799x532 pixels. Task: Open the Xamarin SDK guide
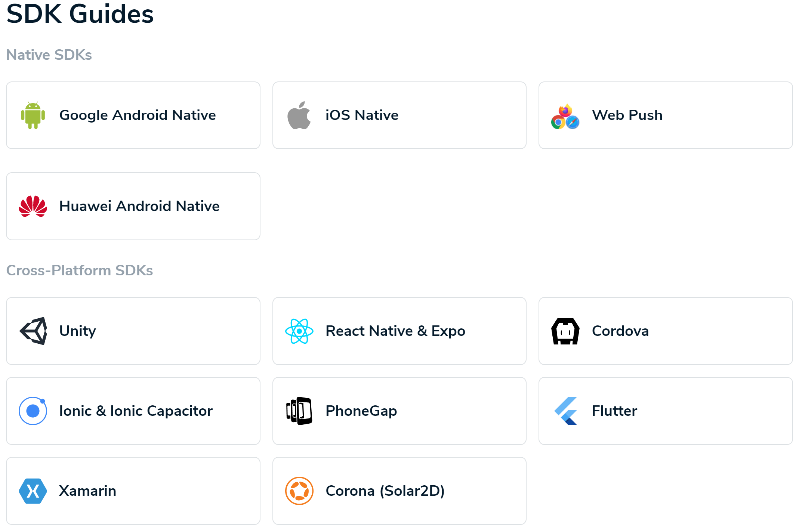coord(133,491)
